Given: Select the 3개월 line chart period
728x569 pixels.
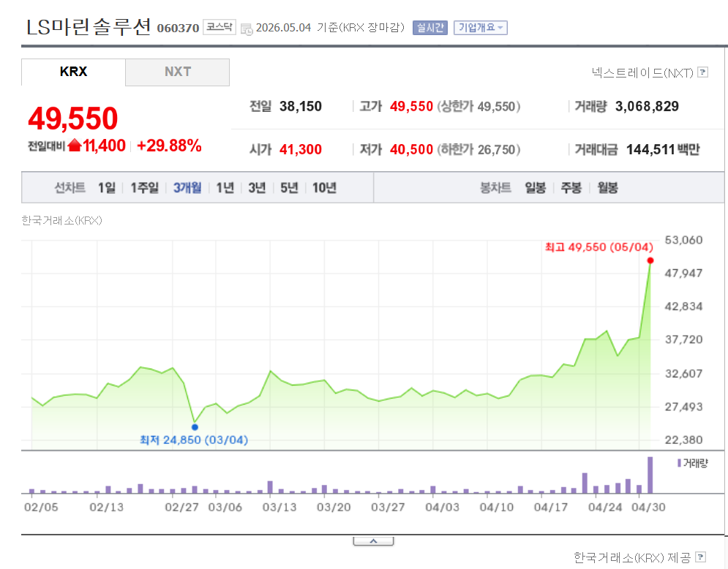Looking at the screenshot, I should pyautogui.click(x=187, y=188).
